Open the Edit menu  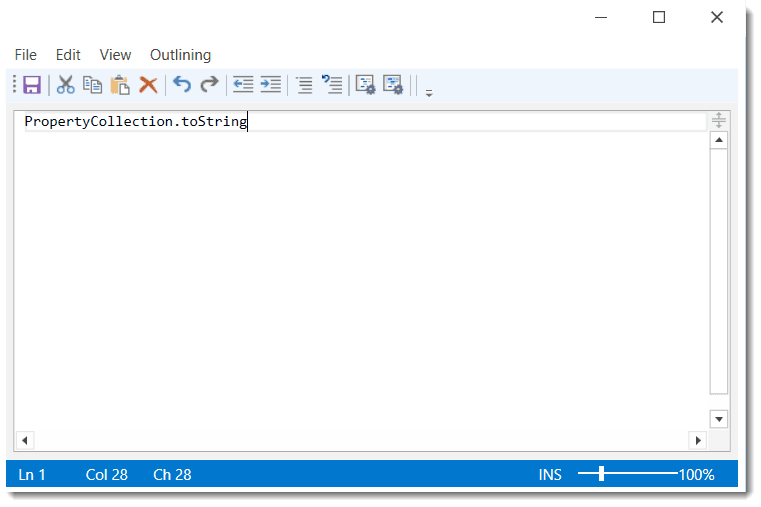pos(68,55)
